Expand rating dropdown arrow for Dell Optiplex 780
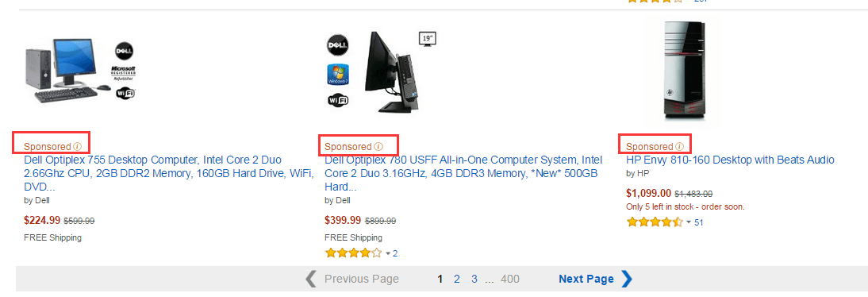Screen dimensions: 868x297 click(x=388, y=254)
